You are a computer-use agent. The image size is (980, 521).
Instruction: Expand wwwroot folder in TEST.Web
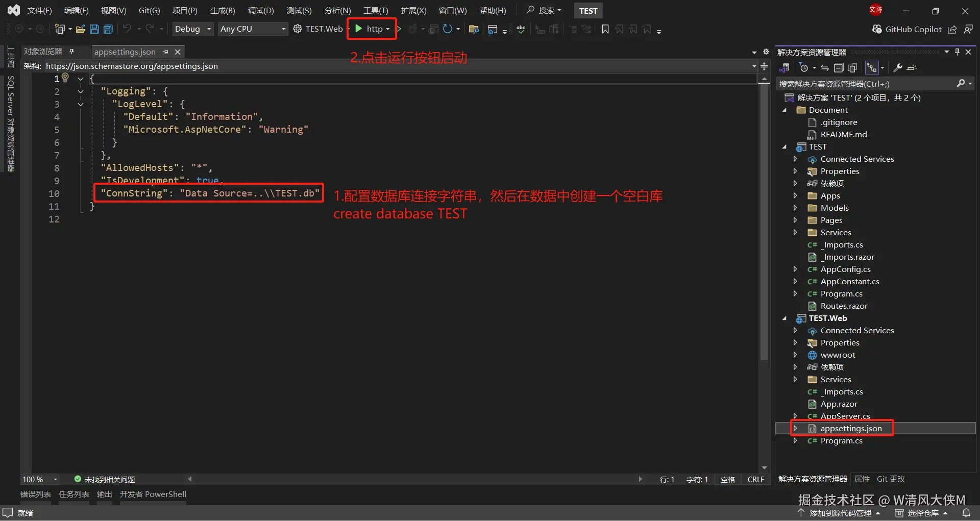(x=795, y=355)
